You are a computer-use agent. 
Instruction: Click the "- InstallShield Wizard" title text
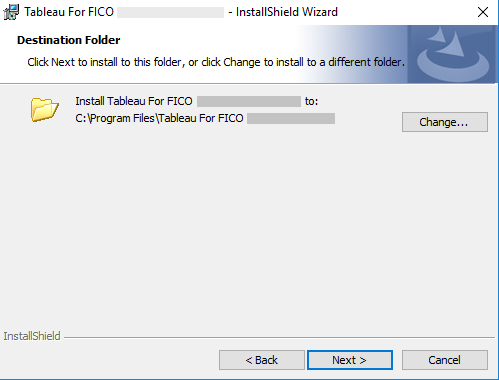click(283, 12)
